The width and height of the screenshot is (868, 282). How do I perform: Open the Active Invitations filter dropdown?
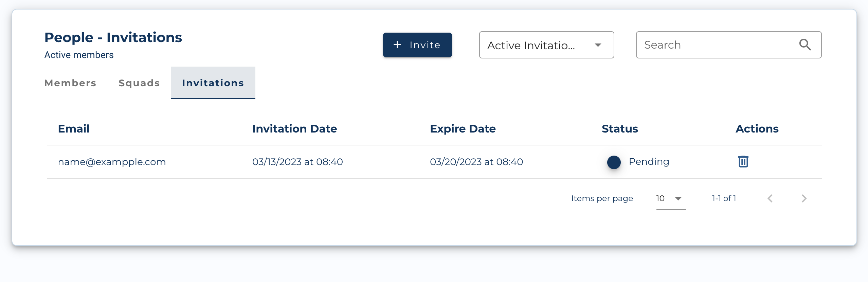(x=546, y=45)
